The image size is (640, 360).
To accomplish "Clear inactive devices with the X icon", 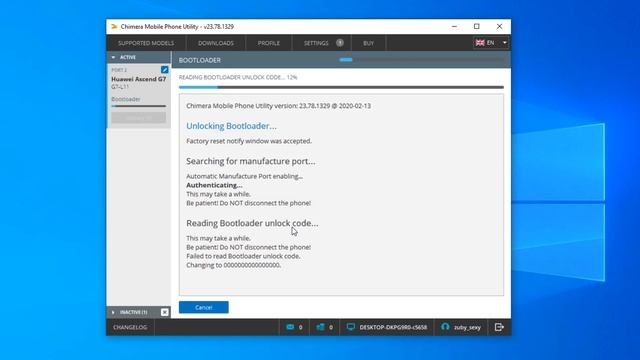I will click(x=164, y=312).
